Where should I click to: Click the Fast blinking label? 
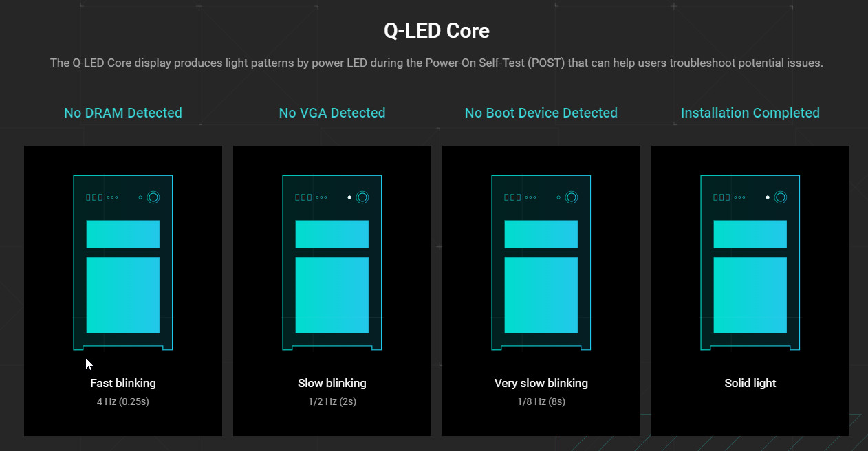(123, 383)
